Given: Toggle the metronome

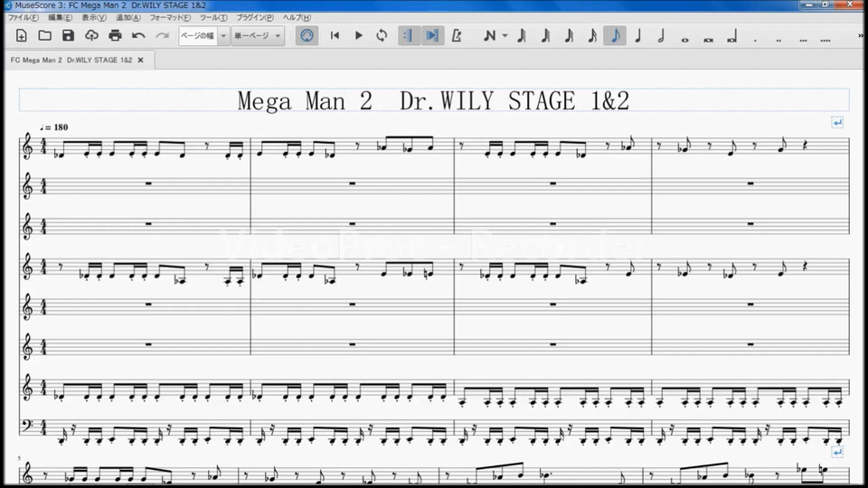Looking at the screenshot, I should tap(457, 36).
